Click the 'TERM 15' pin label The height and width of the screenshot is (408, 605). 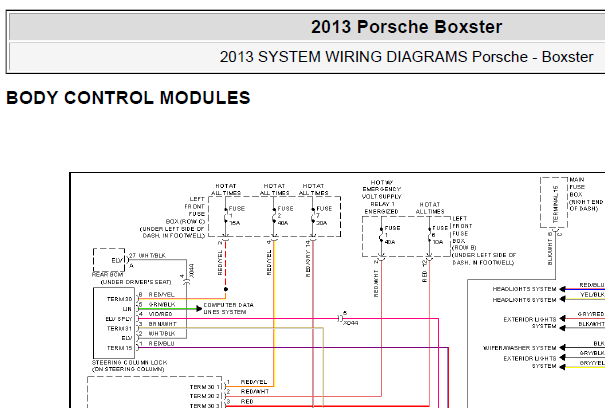(120, 348)
